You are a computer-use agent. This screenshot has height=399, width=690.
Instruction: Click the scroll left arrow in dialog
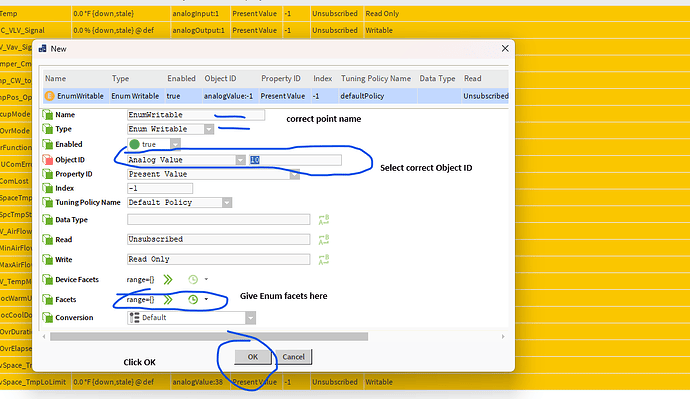[x=44, y=337]
